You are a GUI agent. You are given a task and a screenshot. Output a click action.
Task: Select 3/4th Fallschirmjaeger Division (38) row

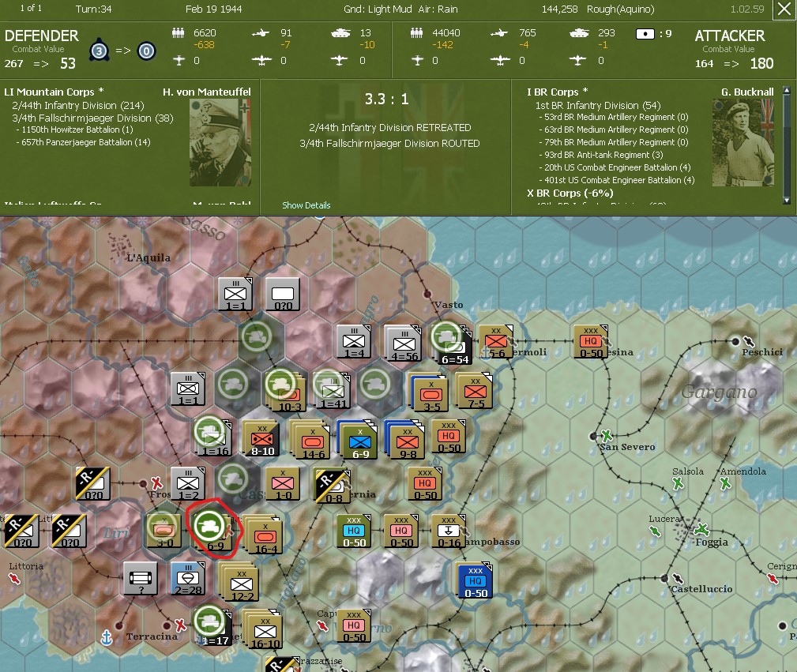(x=92, y=118)
